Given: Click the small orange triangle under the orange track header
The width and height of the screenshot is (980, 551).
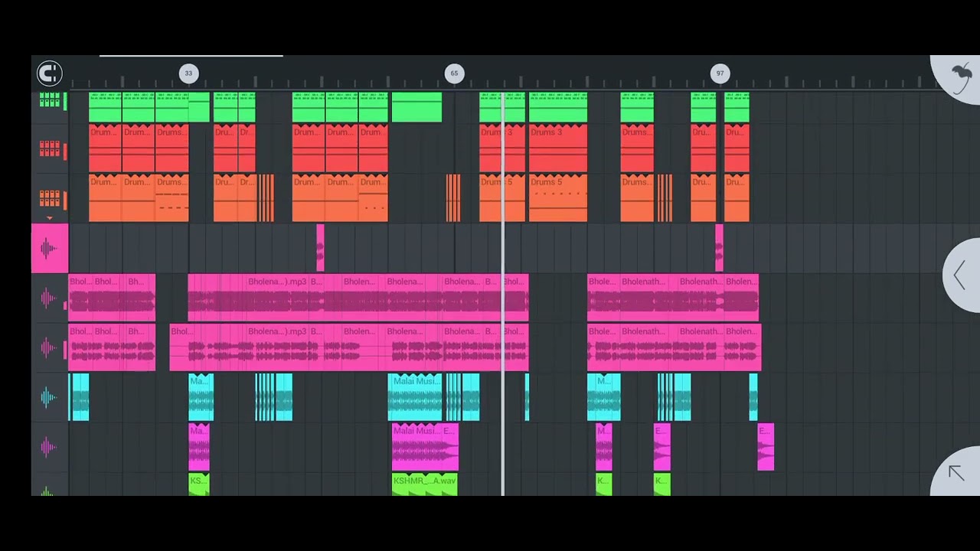Looking at the screenshot, I should pyautogui.click(x=50, y=218).
